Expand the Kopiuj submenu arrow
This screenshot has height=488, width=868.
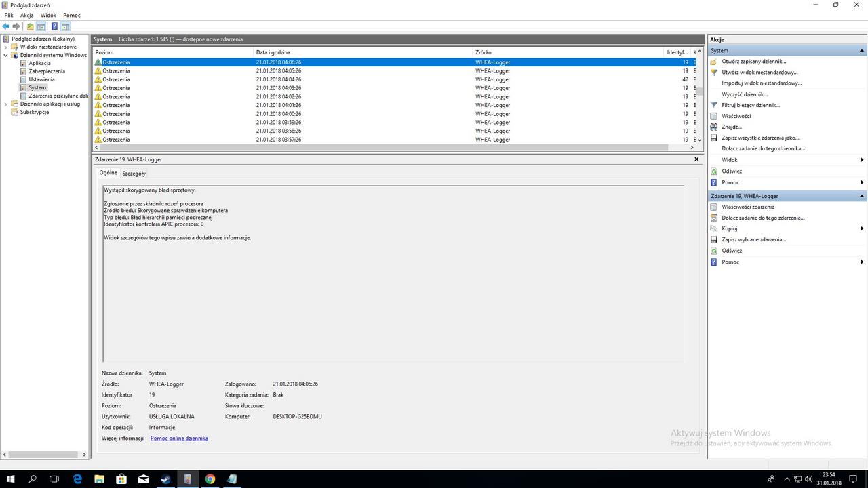click(x=862, y=228)
